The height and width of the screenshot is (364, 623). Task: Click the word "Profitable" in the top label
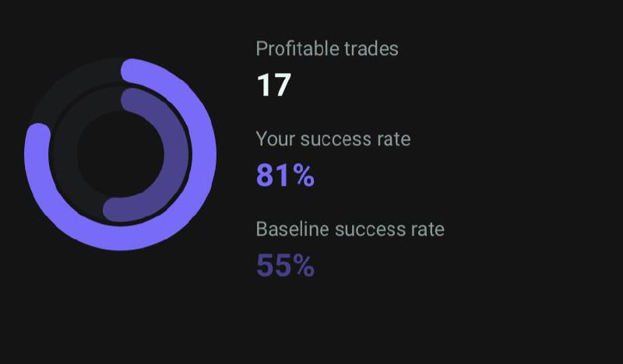click(297, 49)
